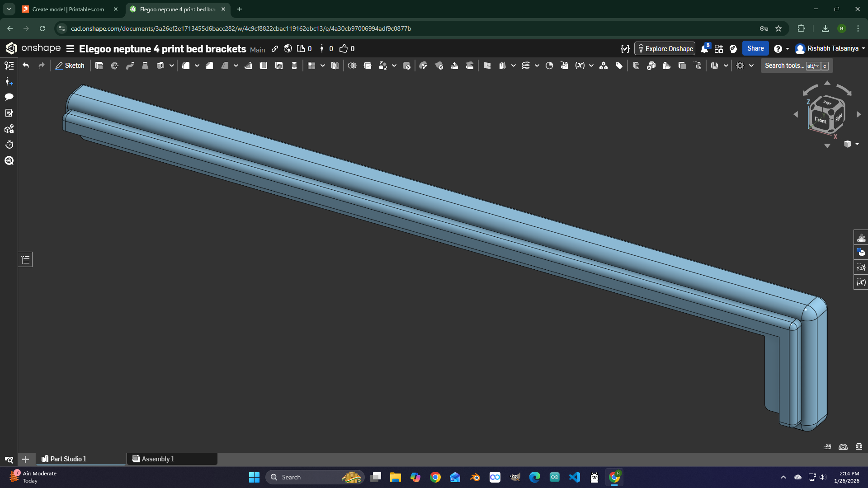The image size is (868, 488).
Task: Click the Undo arrow
Action: (x=26, y=66)
